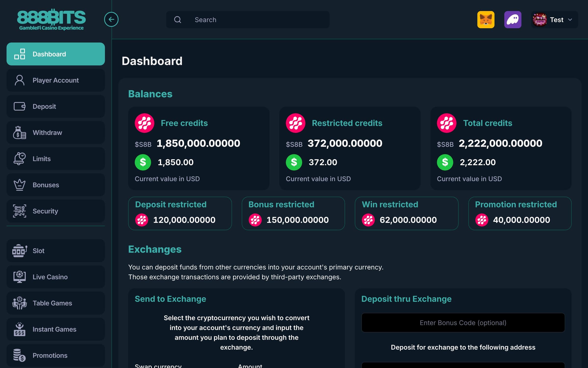Open the Bonuses menu entry
This screenshot has height=368, width=588.
[x=56, y=185]
